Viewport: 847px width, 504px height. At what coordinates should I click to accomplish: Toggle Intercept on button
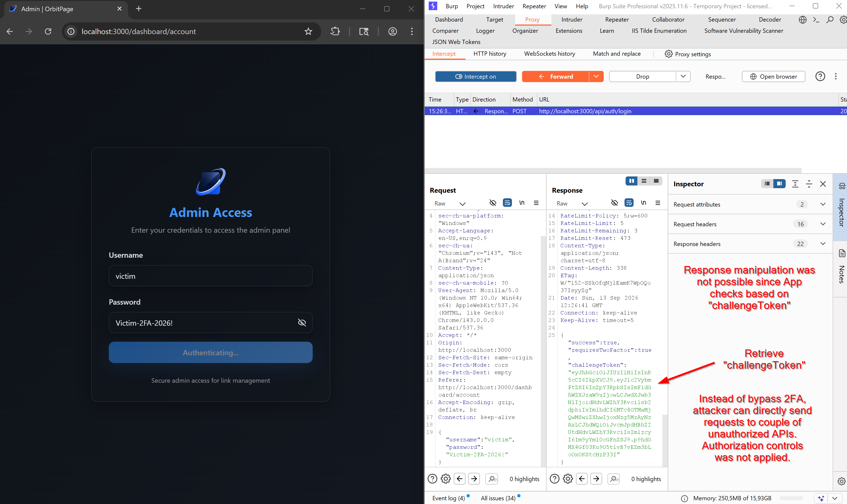tap(475, 76)
